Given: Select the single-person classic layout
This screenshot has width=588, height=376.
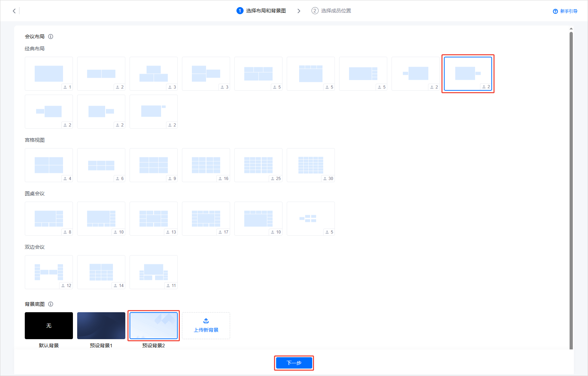Looking at the screenshot, I should coord(49,74).
